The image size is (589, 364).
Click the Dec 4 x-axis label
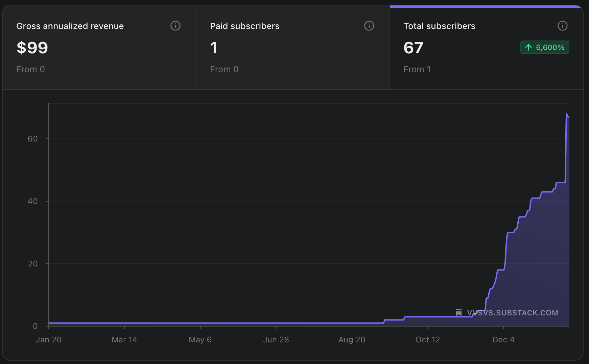[x=503, y=340]
